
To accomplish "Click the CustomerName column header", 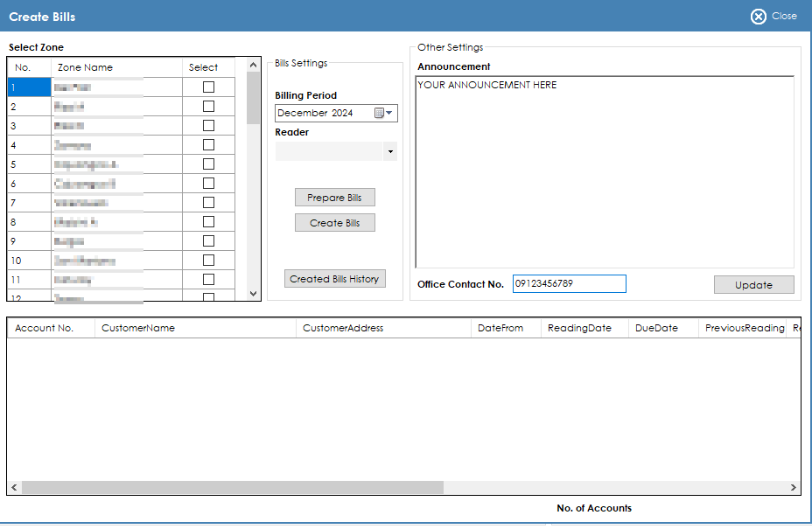I will pyautogui.click(x=138, y=328).
